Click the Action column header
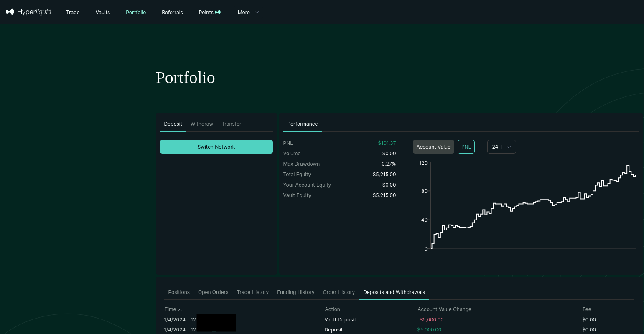The height and width of the screenshot is (334, 644). pyautogui.click(x=333, y=309)
